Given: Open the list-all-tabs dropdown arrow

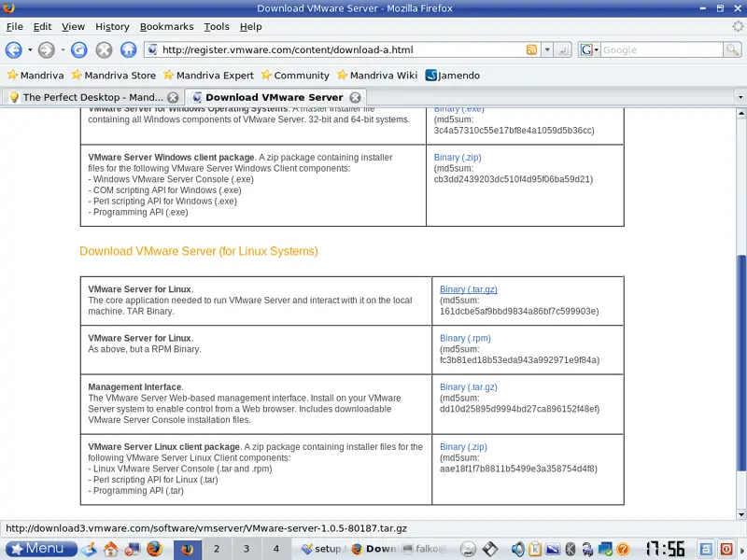Looking at the screenshot, I should click(740, 98).
